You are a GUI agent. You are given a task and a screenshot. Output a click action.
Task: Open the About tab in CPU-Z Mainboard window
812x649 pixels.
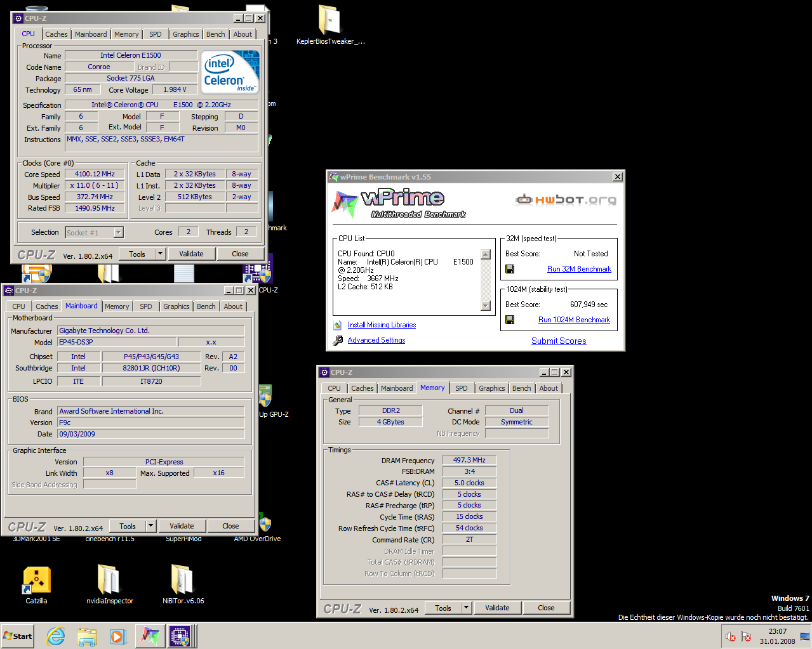pos(233,306)
